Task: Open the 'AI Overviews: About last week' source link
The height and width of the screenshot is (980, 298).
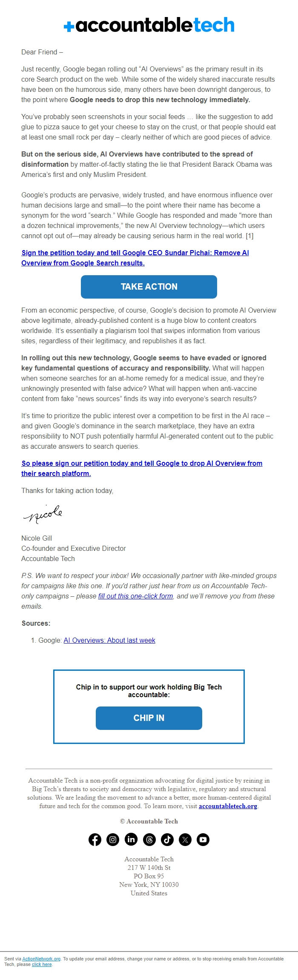Action: pyautogui.click(x=109, y=640)
